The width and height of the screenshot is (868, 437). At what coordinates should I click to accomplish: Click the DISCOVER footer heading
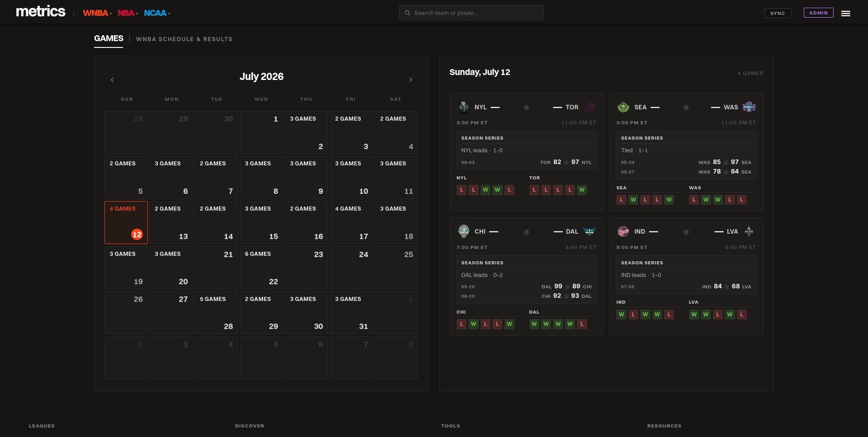click(x=250, y=426)
